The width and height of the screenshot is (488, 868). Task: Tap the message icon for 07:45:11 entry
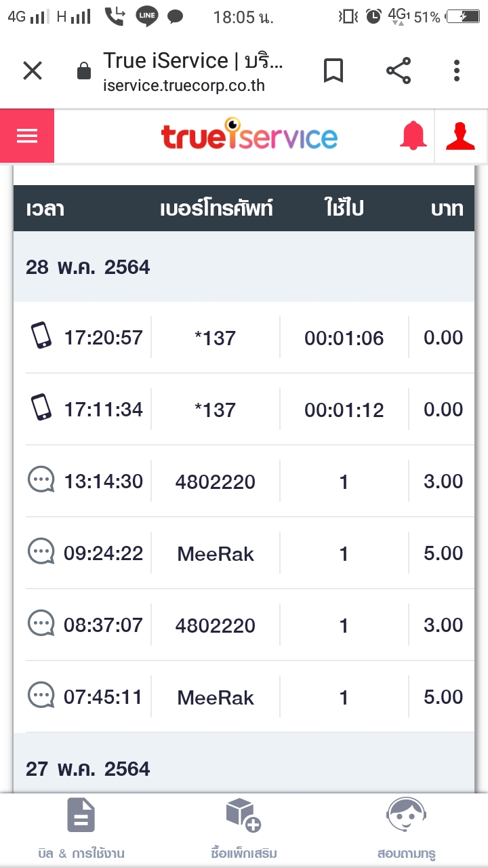click(x=41, y=696)
